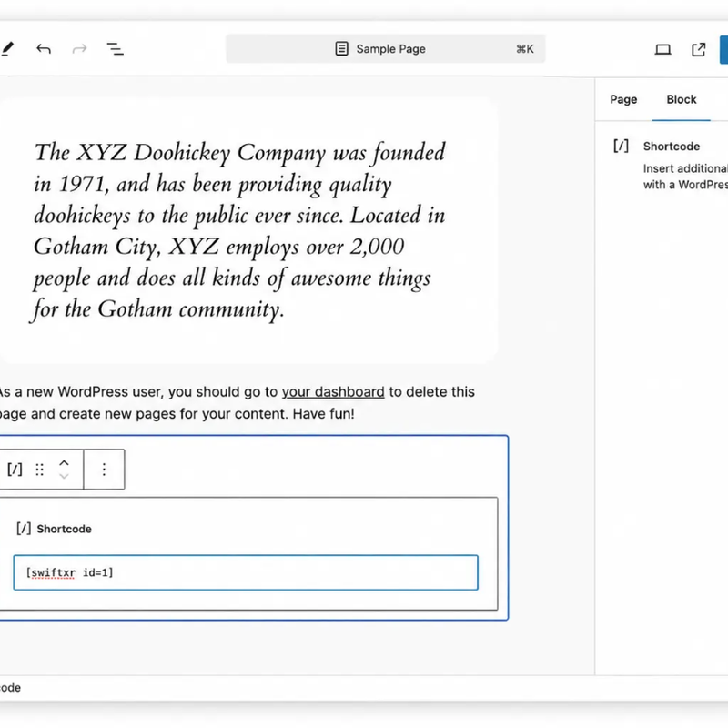Viewport: 728px width, 728px height.
Task: Click the Shortcode icon in sidebar
Action: [621, 146]
